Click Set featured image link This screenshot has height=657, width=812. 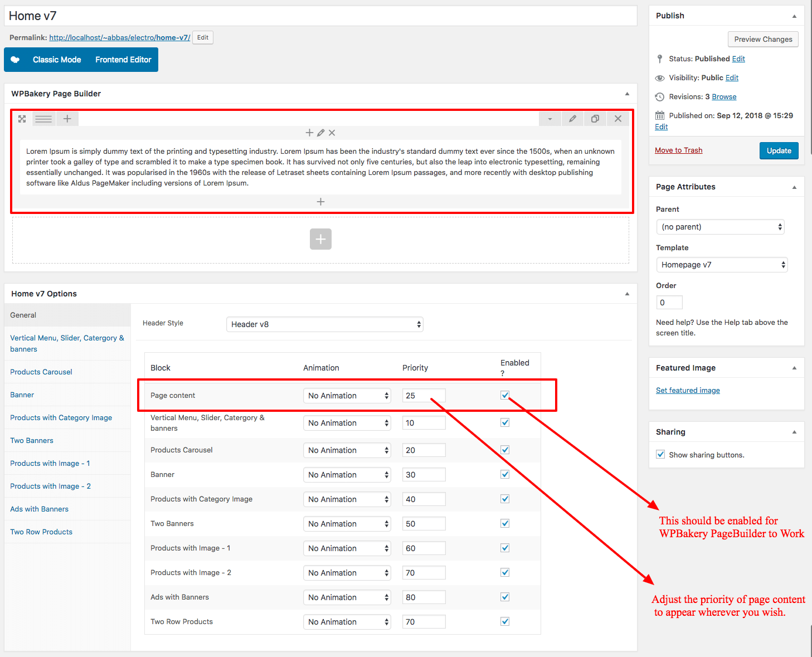(688, 390)
